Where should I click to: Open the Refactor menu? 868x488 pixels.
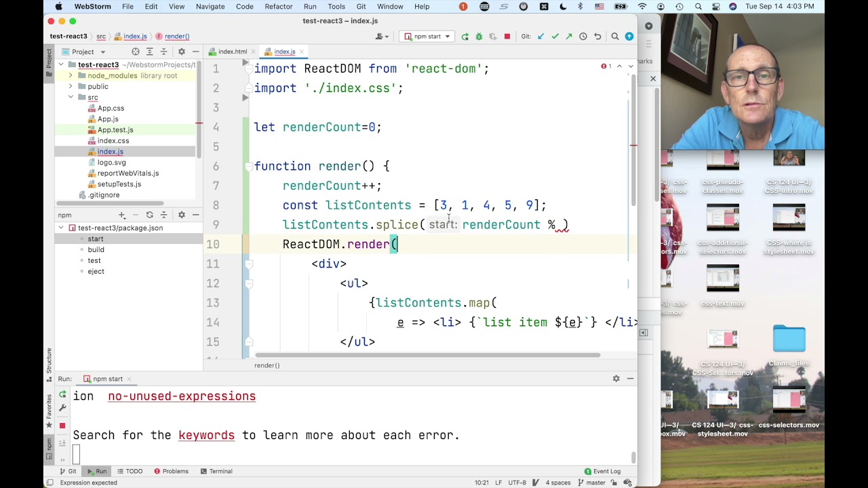coord(279,7)
